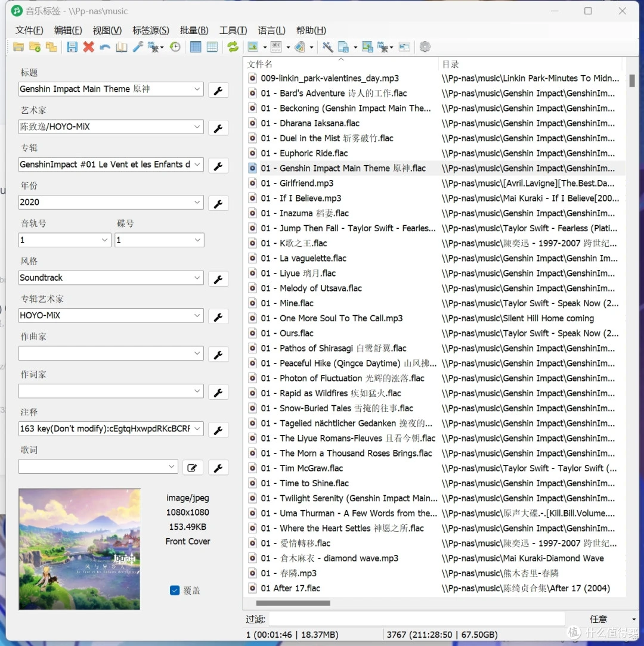644x646 pixels.
Task: Expand the 艺术家 combo box dropdown arrow
Action: (197, 127)
